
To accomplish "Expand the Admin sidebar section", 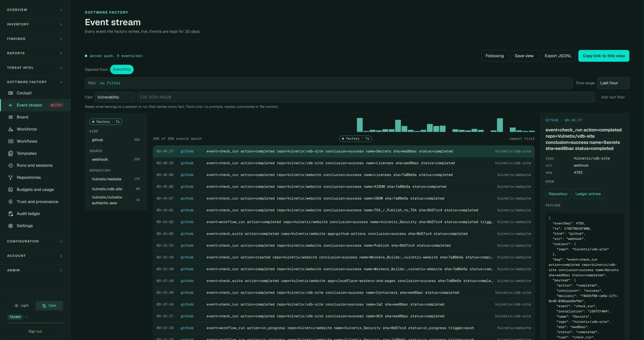I will click(x=35, y=270).
